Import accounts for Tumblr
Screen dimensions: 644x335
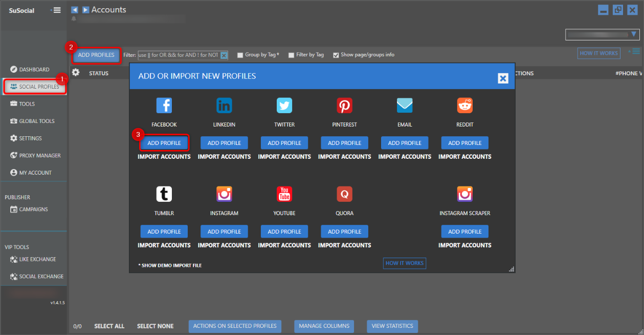[164, 245]
